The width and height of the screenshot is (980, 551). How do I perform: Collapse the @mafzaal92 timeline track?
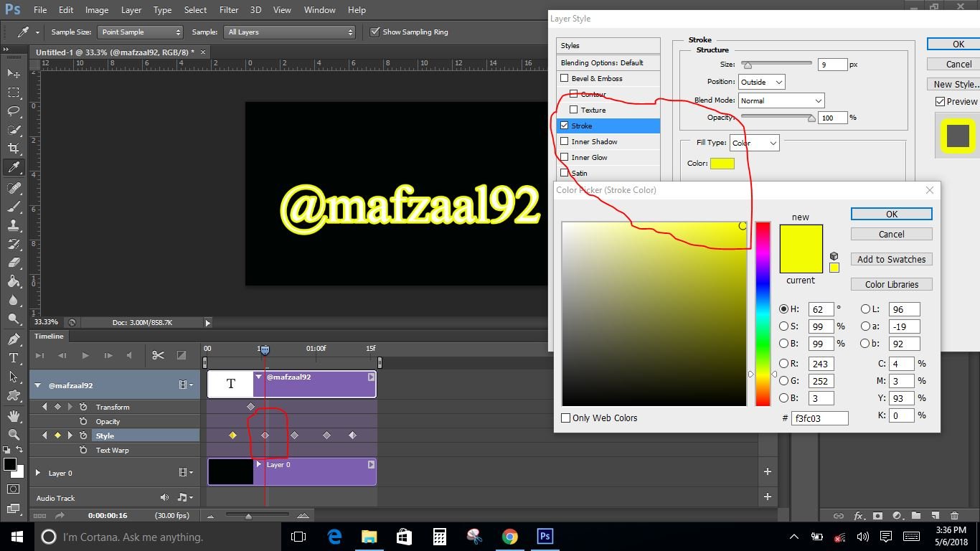coord(37,385)
